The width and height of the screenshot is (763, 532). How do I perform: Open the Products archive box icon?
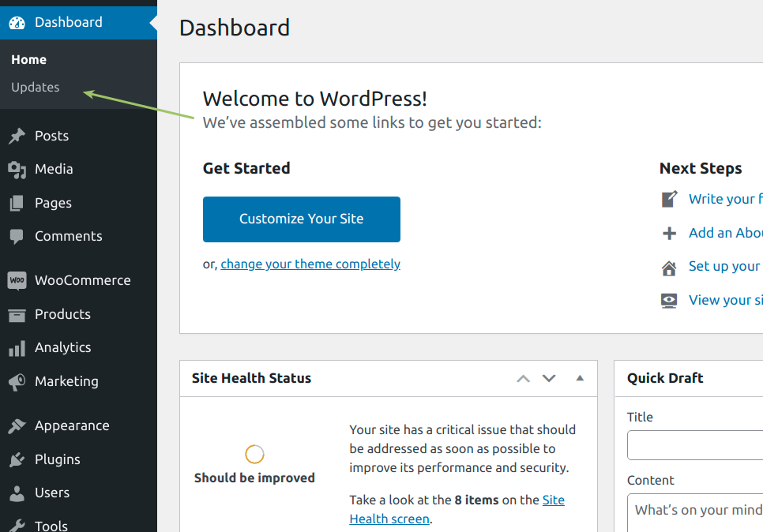coord(17,316)
